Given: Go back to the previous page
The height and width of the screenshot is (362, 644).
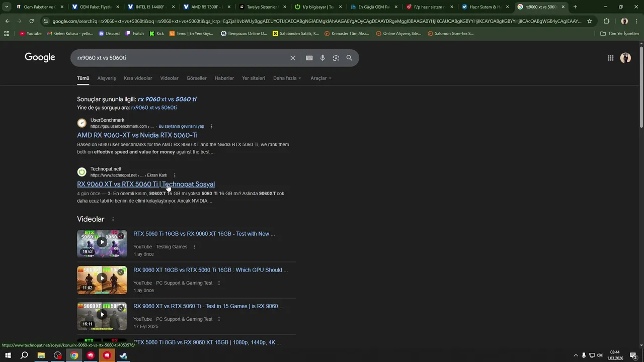Looking at the screenshot, I should click(7, 21).
